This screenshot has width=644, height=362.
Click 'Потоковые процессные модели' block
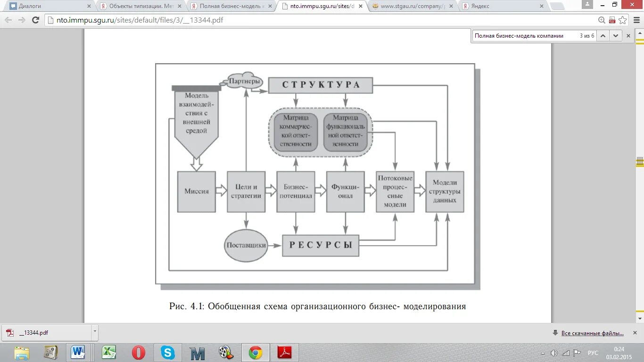coord(395,191)
